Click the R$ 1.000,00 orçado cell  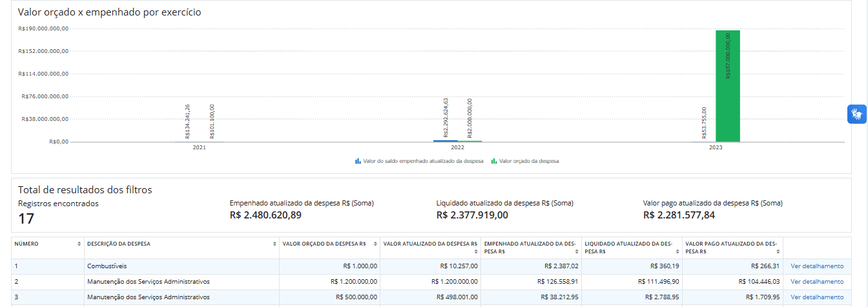coord(330,266)
